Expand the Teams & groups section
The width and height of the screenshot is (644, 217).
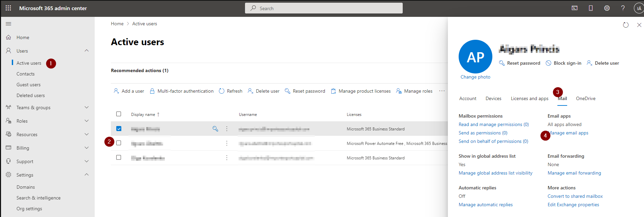point(87,107)
